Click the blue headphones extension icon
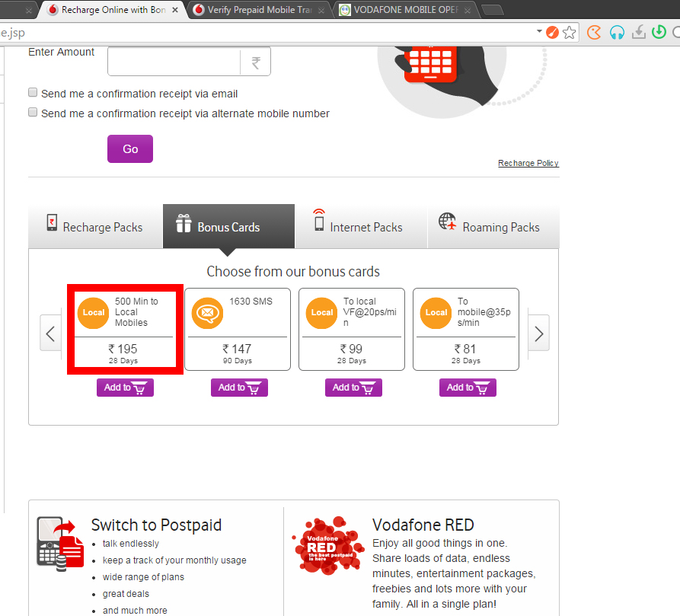 click(617, 32)
